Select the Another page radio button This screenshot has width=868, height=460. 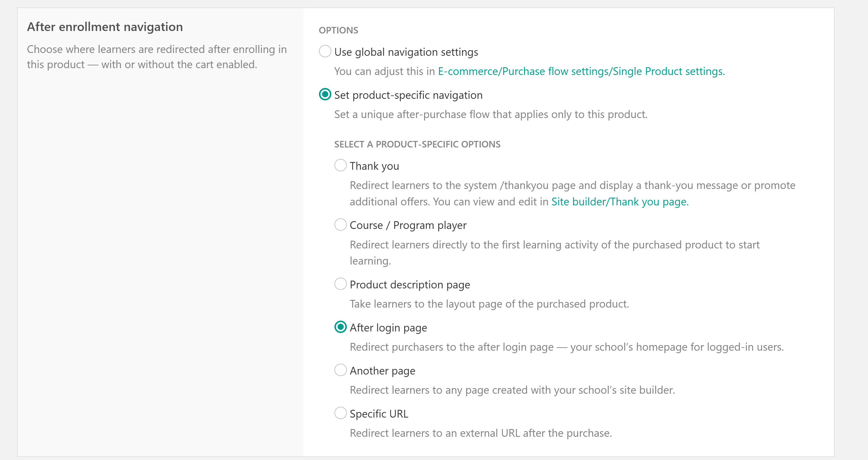pyautogui.click(x=340, y=370)
